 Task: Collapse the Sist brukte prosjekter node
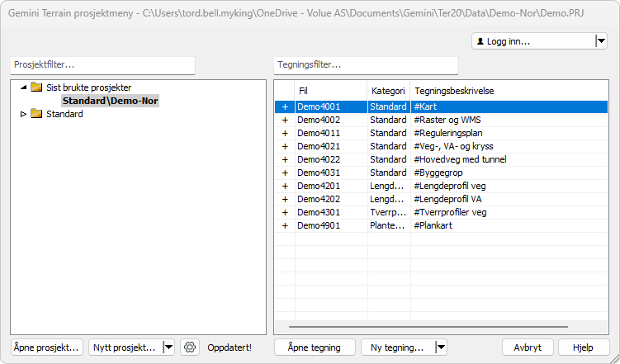click(x=23, y=87)
